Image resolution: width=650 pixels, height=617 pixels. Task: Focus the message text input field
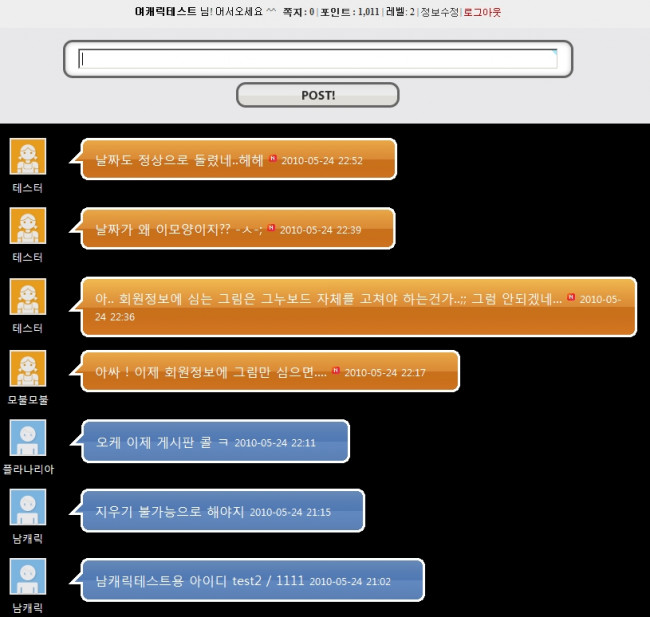[318, 59]
